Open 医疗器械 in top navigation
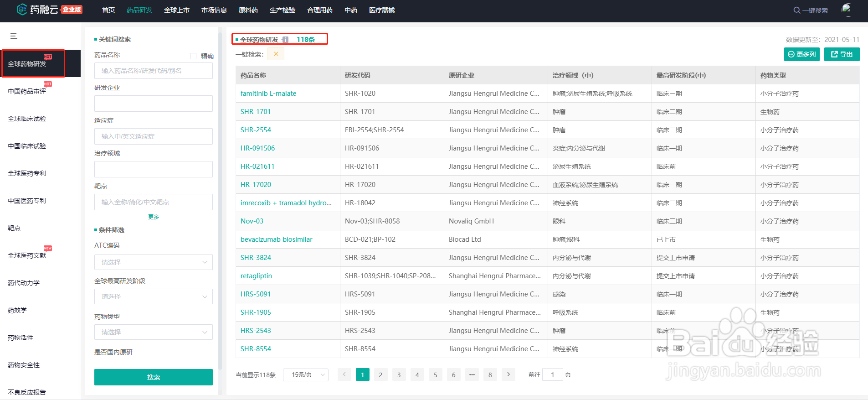Image resolution: width=868 pixels, height=400 pixels. [382, 10]
